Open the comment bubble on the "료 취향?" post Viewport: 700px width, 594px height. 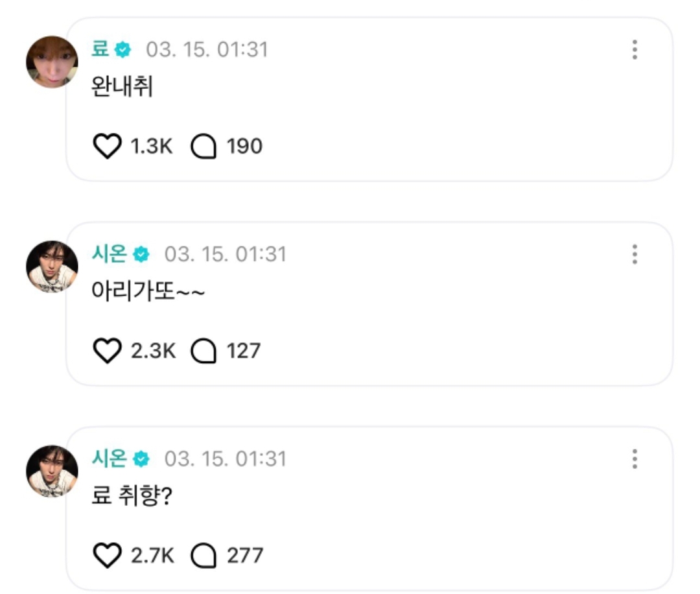point(203,556)
